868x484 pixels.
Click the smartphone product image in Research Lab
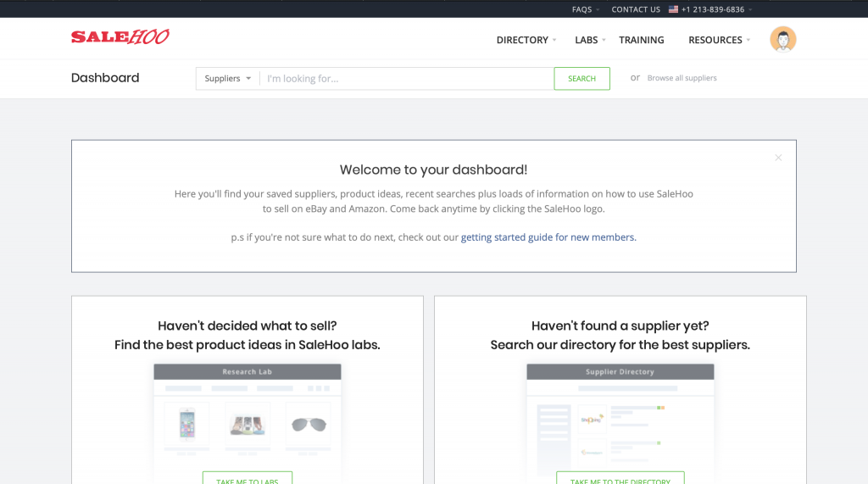point(186,423)
